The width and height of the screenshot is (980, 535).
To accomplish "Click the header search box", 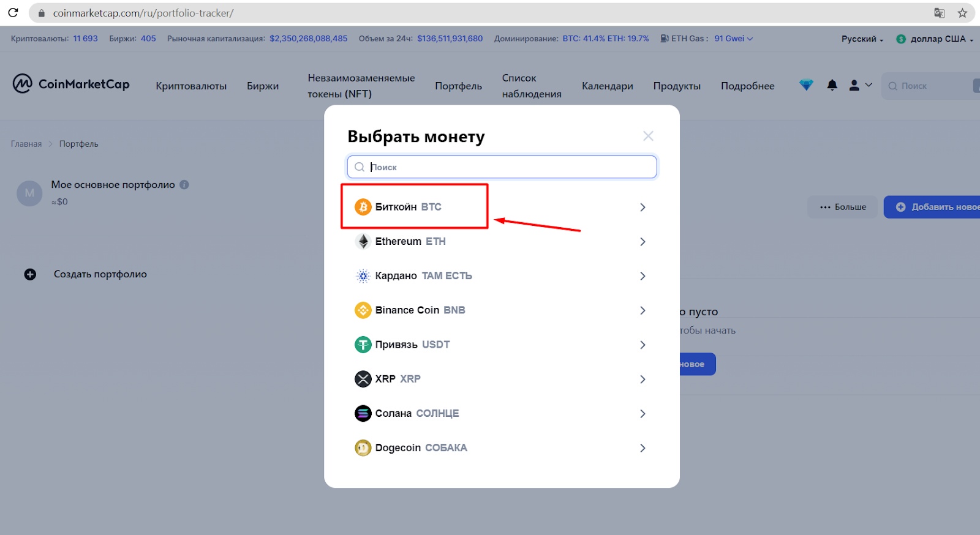I will [931, 86].
